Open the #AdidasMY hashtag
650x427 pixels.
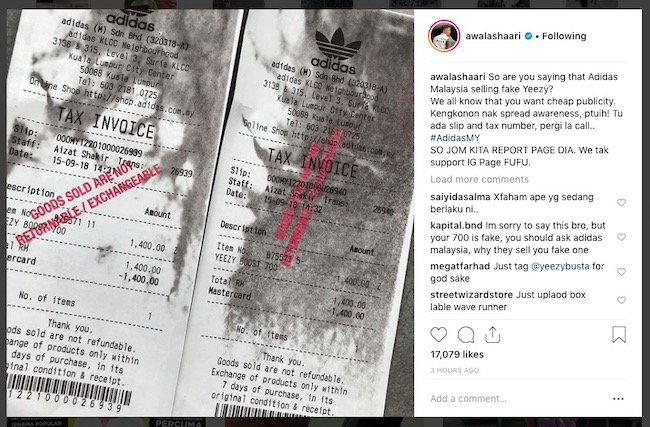click(455, 138)
